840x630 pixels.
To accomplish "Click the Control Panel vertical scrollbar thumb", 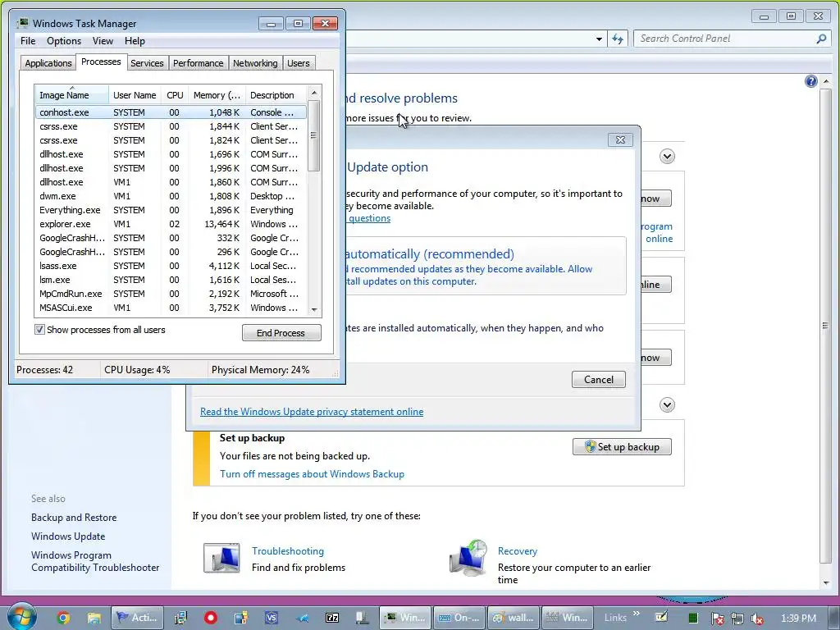I will click(x=825, y=325).
